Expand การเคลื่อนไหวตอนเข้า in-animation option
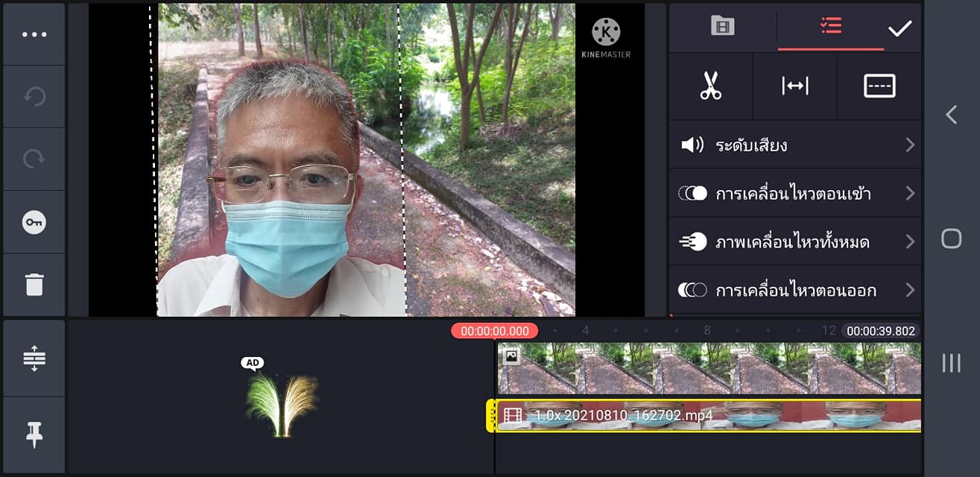 pyautogui.click(x=794, y=194)
